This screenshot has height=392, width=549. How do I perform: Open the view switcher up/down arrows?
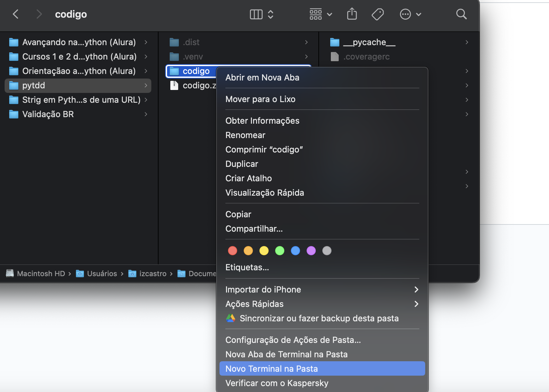[271, 14]
